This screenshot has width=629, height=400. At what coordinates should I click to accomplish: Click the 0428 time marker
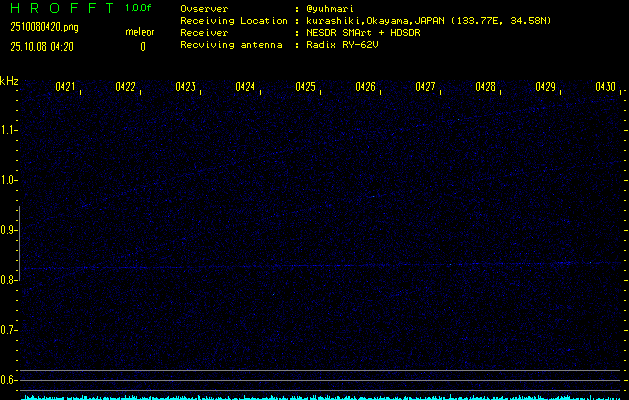485,88
